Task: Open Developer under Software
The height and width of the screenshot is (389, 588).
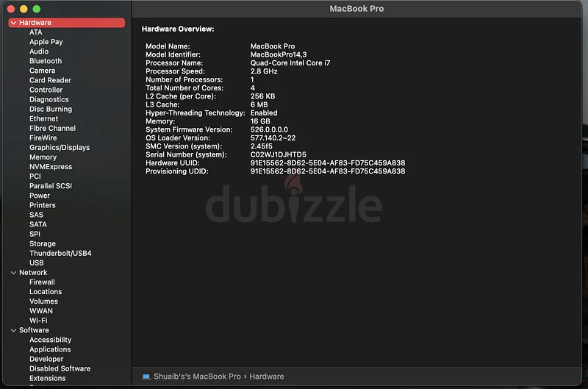Action: click(46, 359)
